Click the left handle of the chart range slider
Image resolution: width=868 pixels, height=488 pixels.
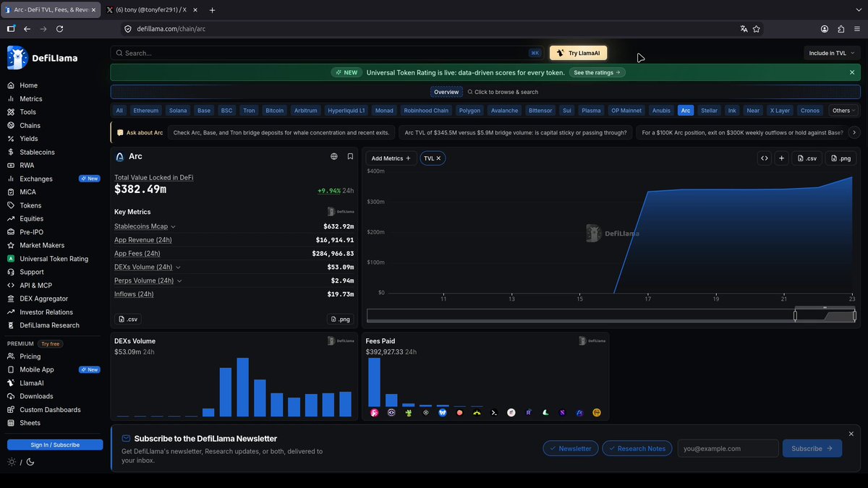(795, 315)
